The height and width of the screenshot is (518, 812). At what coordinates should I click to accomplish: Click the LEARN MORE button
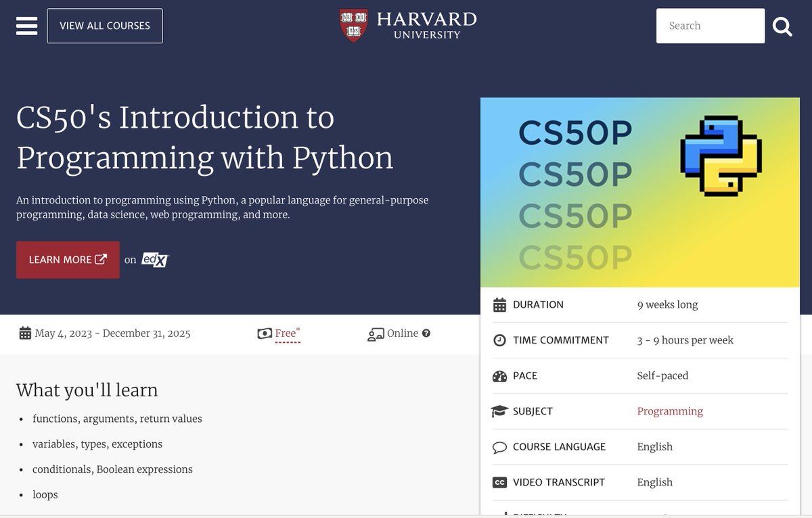click(68, 260)
